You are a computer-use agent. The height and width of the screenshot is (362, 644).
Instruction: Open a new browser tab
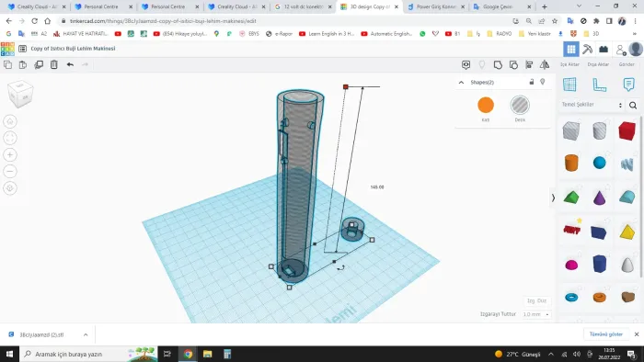(545, 7)
